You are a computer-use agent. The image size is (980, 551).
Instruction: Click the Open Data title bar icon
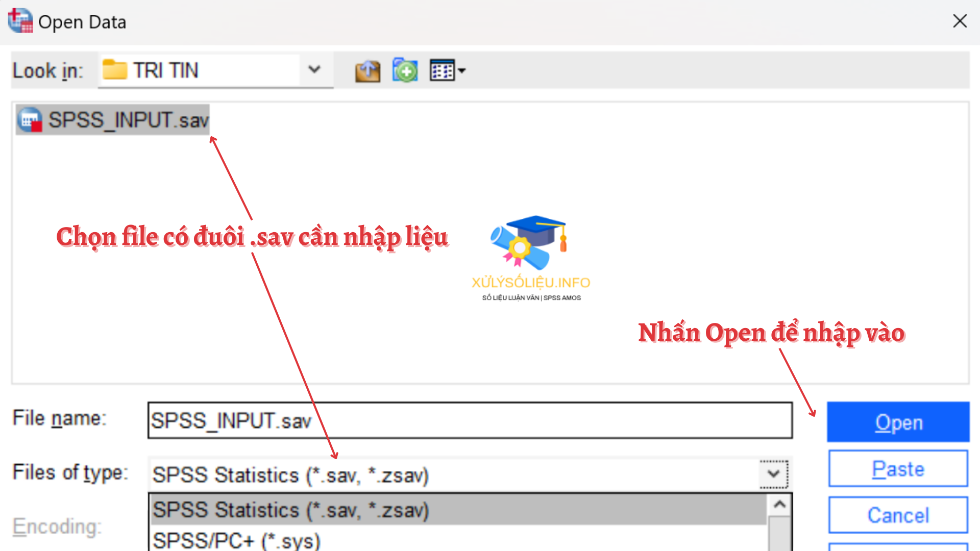(20, 21)
